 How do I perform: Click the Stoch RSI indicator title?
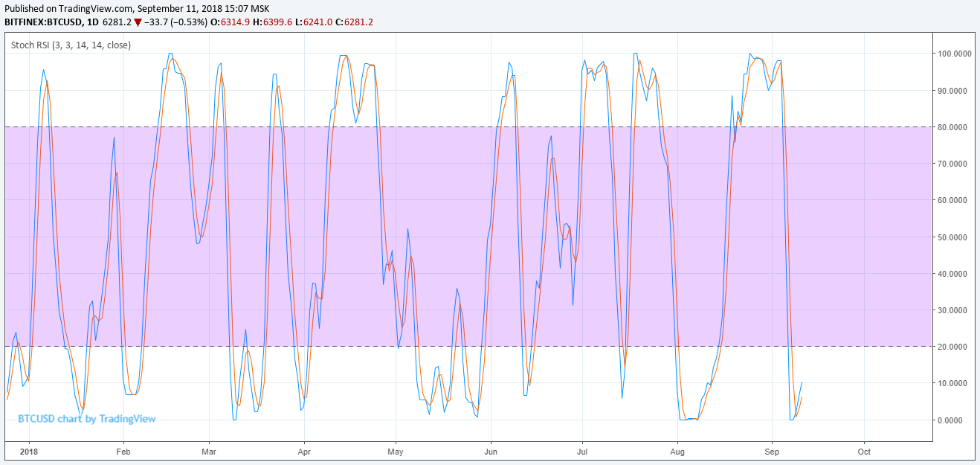coord(71,45)
